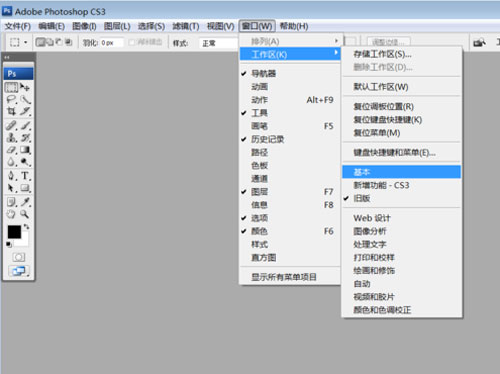
Task: Select the Lasso tool
Action: (x=11, y=100)
